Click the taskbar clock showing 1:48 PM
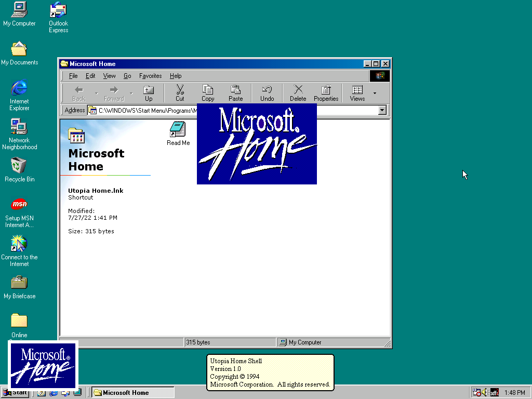Image resolution: width=532 pixels, height=399 pixels. [x=514, y=393]
